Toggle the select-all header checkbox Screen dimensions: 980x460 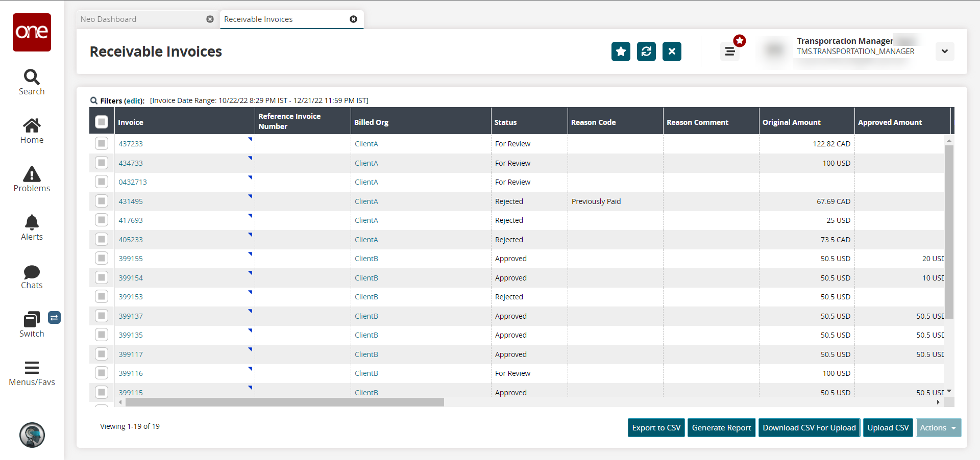102,122
